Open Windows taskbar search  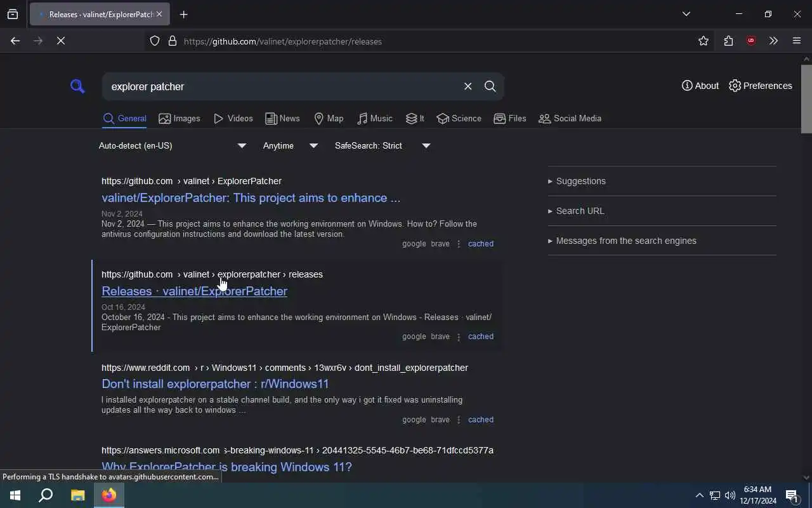pyautogui.click(x=46, y=495)
